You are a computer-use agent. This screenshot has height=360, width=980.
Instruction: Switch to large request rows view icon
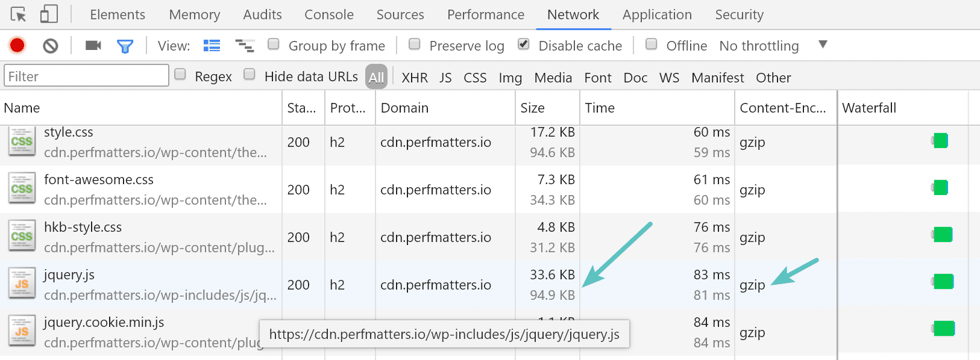click(x=212, y=46)
